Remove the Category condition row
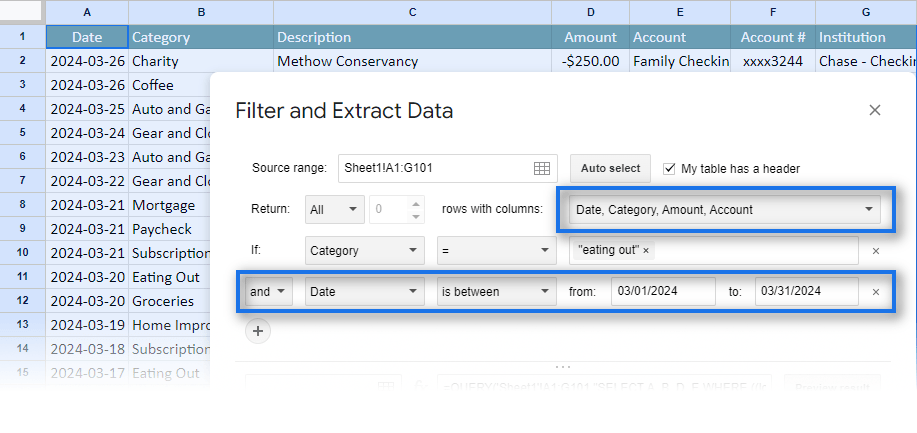This screenshot has width=917, height=433. click(875, 251)
